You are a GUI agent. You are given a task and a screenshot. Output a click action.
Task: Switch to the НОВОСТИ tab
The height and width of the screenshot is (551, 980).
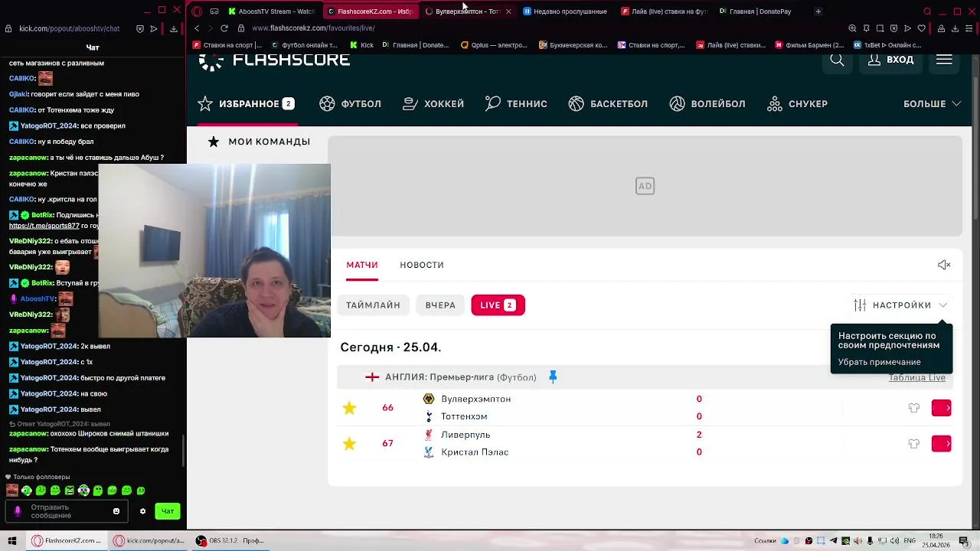[x=422, y=265]
